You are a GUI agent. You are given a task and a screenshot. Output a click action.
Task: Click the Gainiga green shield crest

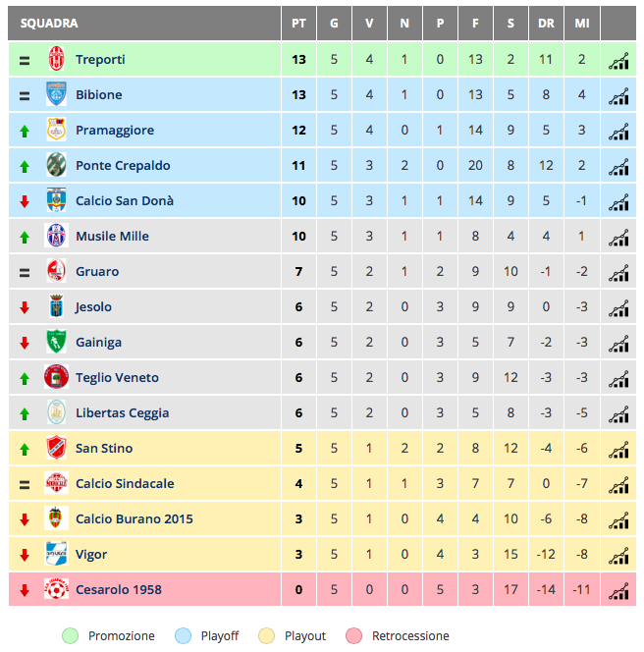tap(56, 342)
